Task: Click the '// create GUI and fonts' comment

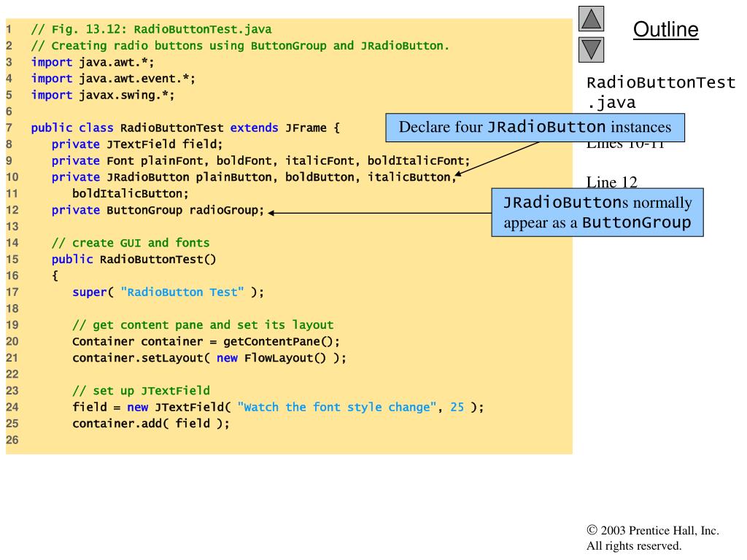Action: click(131, 243)
